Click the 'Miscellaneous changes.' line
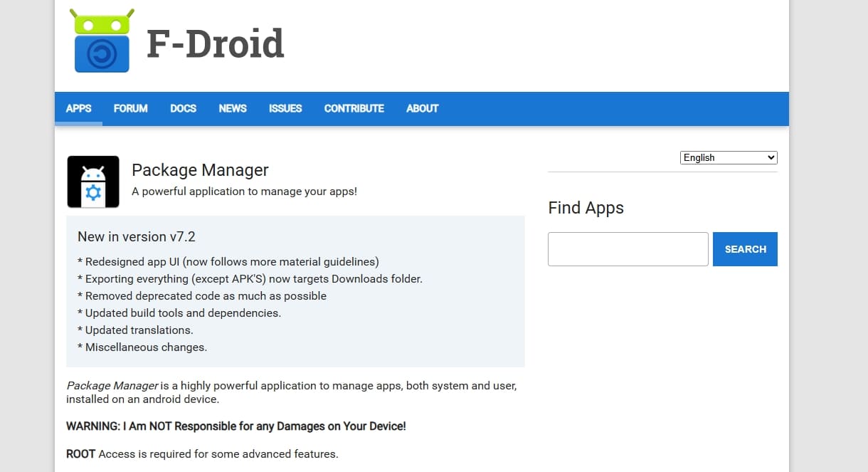 [x=142, y=347]
